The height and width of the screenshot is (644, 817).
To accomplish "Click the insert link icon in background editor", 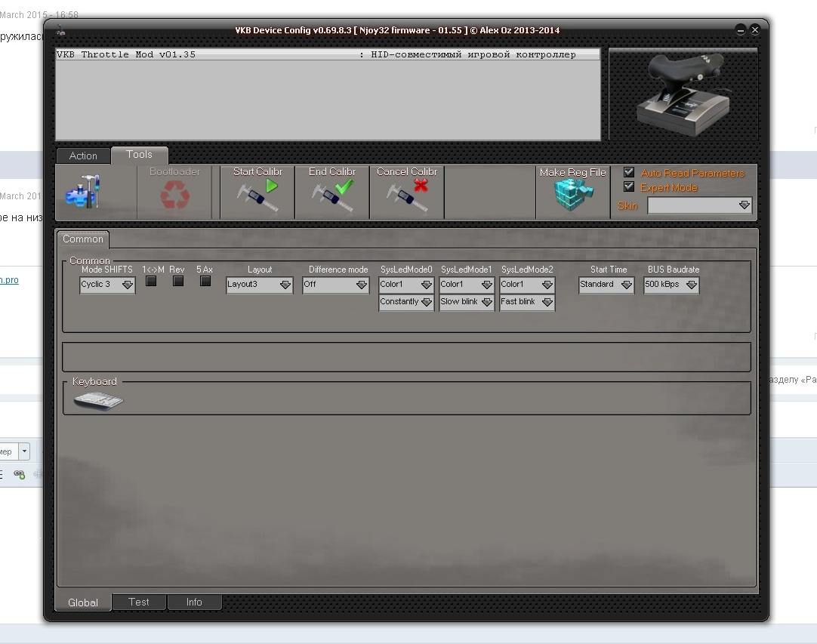I will tap(19, 474).
